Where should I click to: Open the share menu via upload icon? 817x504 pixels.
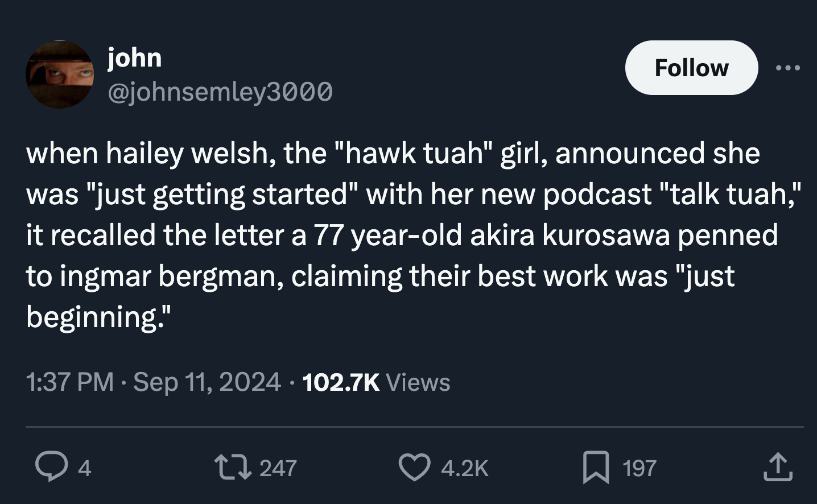coord(778,468)
